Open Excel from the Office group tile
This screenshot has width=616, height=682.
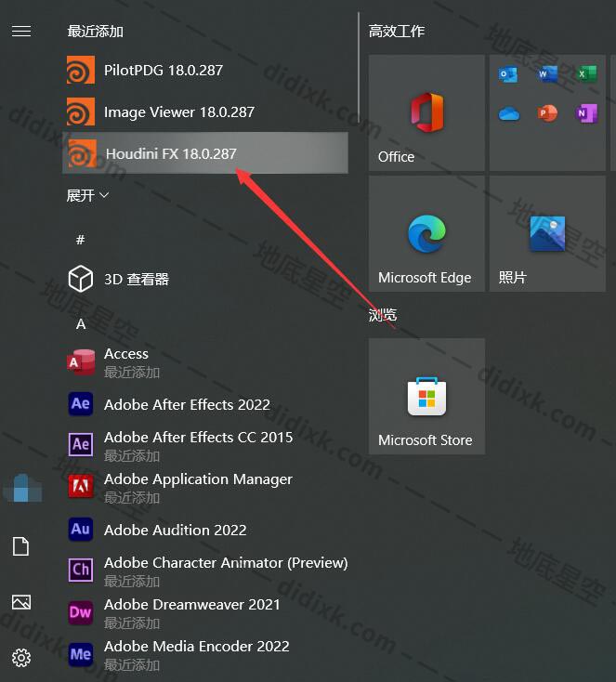pyautogui.click(x=586, y=74)
